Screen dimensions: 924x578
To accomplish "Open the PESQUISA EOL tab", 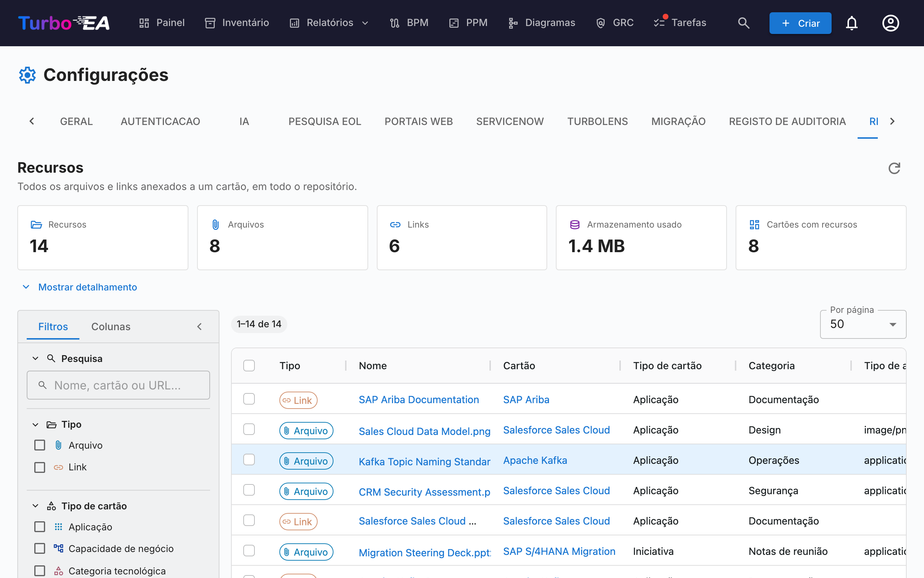I will (324, 122).
